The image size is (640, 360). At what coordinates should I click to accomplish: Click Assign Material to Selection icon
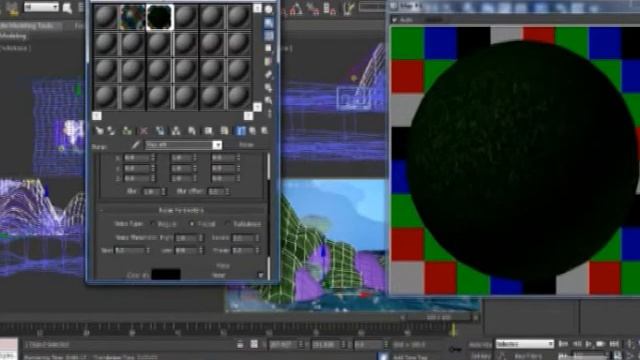point(127,131)
